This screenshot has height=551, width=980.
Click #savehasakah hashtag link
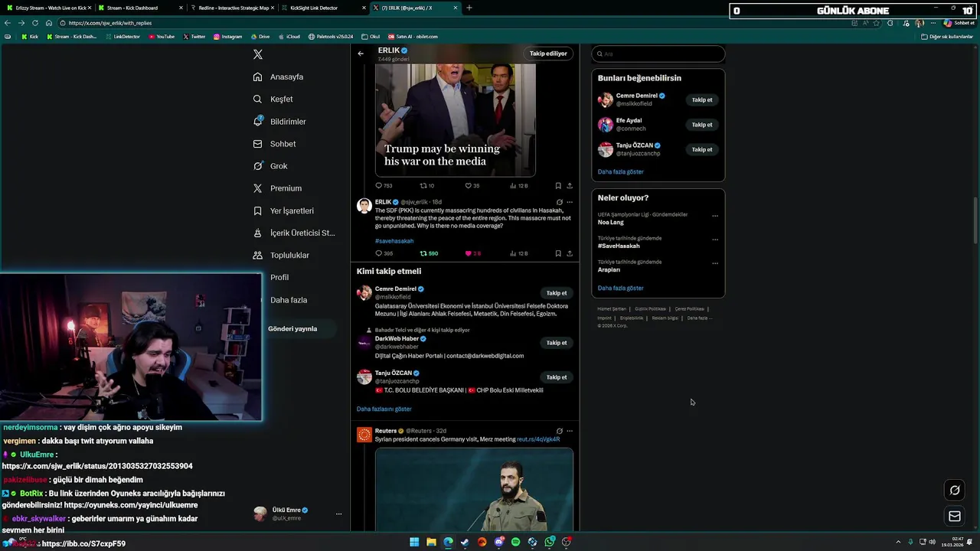[x=394, y=241]
